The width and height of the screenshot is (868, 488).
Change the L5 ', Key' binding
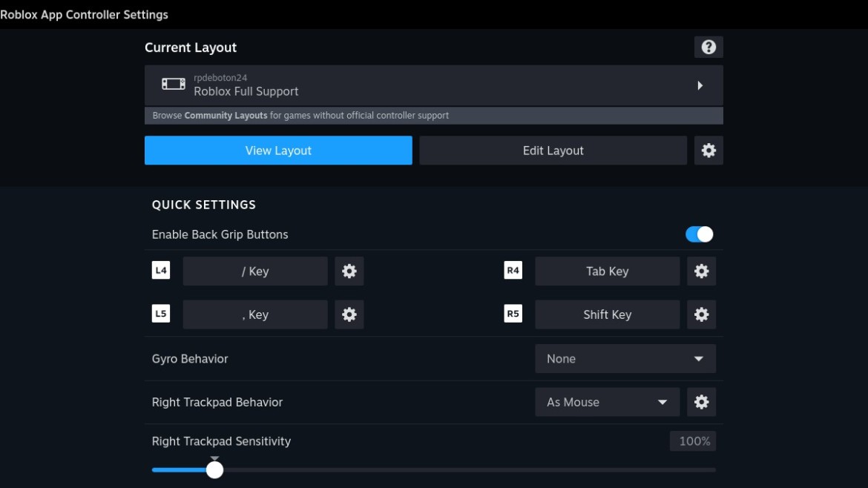[254, 314]
